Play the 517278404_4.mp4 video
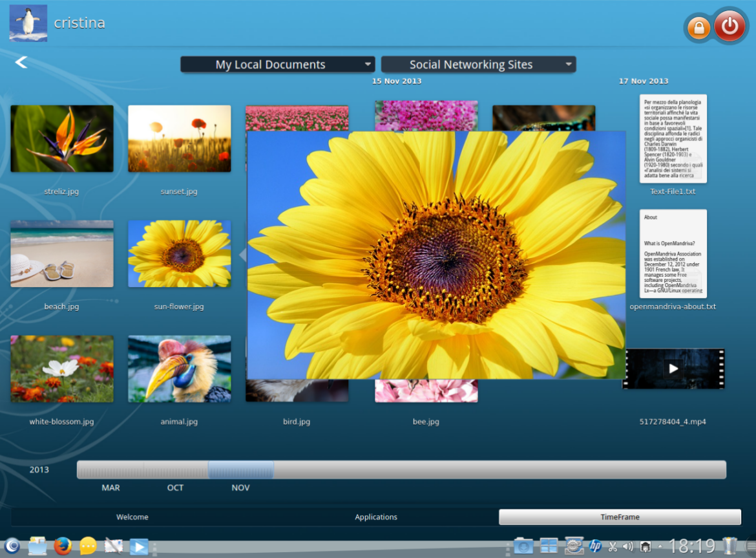Screen dimensions: 756x558 point(673,369)
